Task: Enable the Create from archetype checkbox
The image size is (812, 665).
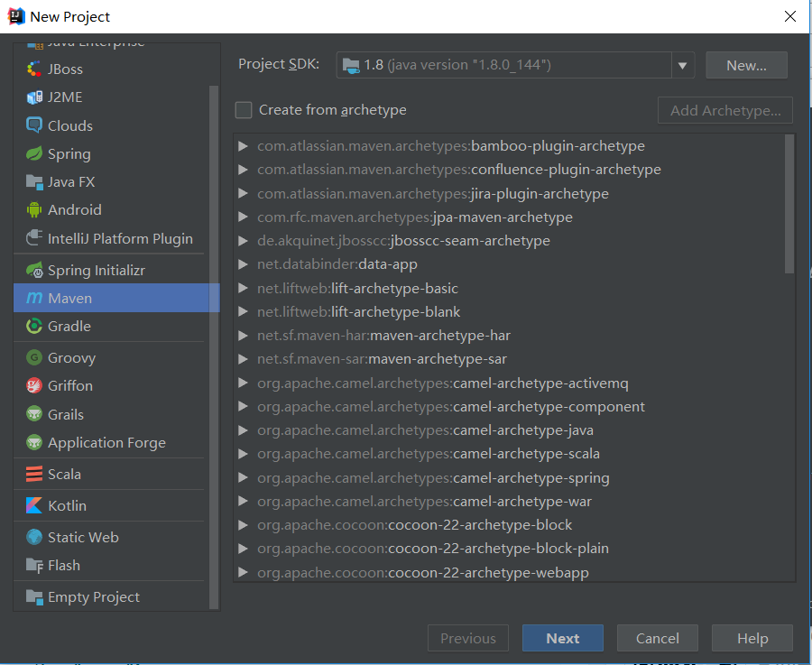Action: [243, 109]
